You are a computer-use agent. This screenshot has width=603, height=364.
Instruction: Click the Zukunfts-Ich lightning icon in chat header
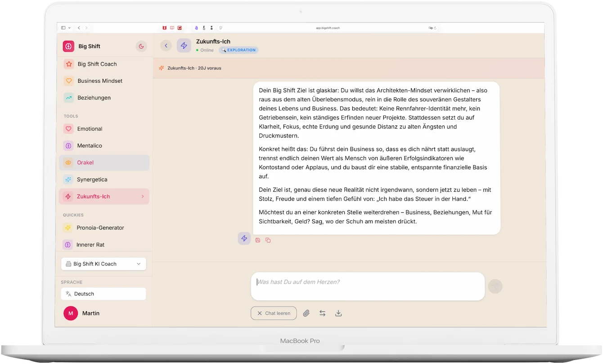[184, 45]
